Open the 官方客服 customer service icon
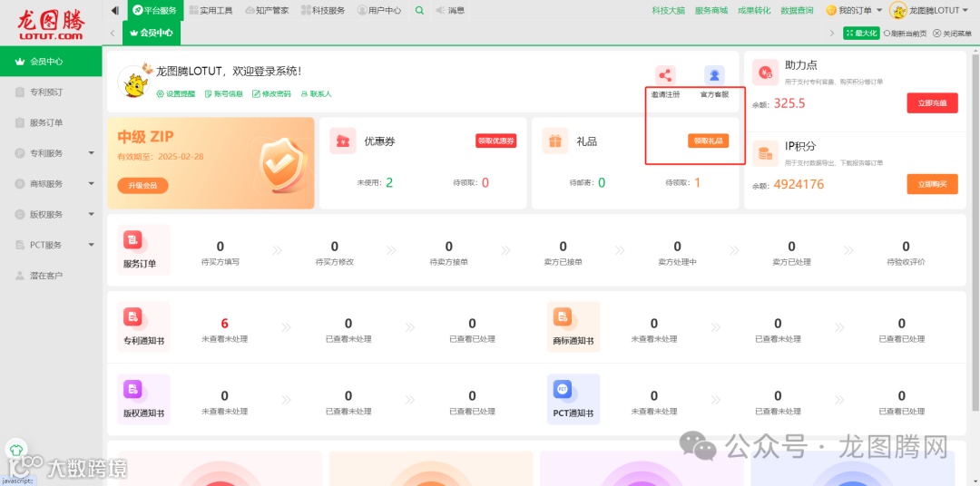 (714, 75)
